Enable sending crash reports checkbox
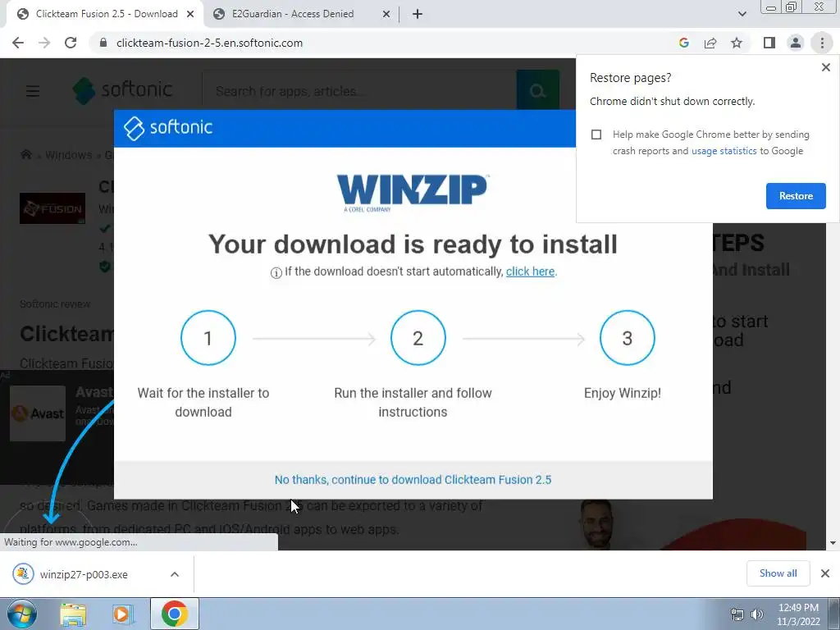The width and height of the screenshot is (840, 630). coord(596,135)
